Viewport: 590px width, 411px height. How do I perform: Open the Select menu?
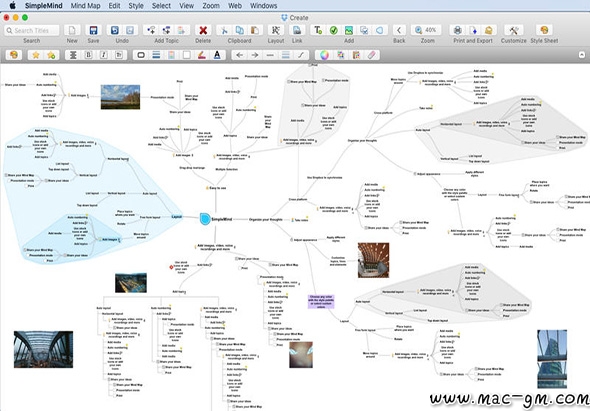click(x=161, y=6)
